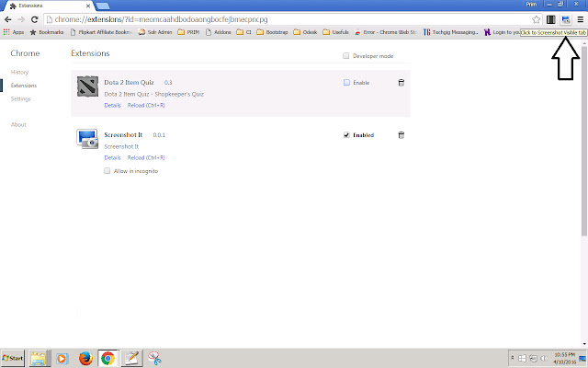The image size is (588, 368).
Task: Click the volume icon in system tray
Action: click(x=543, y=358)
